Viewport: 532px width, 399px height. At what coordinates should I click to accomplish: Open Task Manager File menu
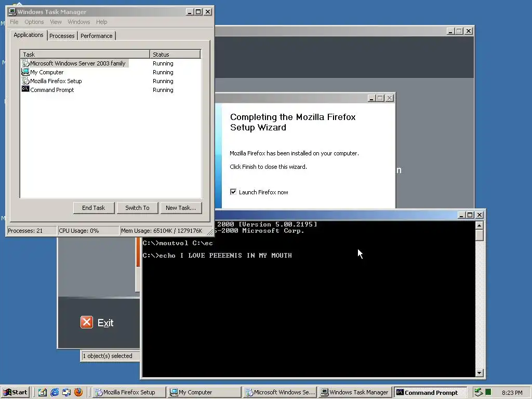tap(14, 22)
